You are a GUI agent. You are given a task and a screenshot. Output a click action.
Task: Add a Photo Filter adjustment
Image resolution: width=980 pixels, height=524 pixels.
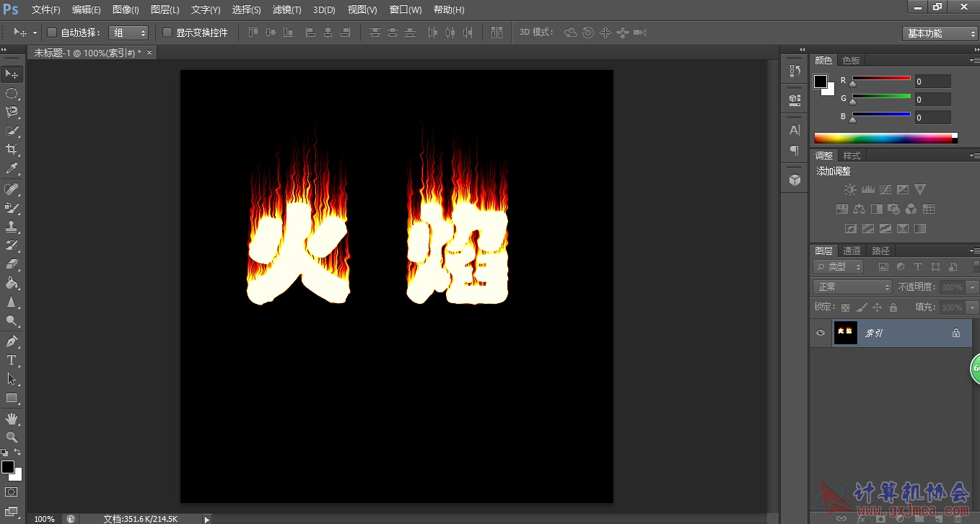[x=894, y=209]
